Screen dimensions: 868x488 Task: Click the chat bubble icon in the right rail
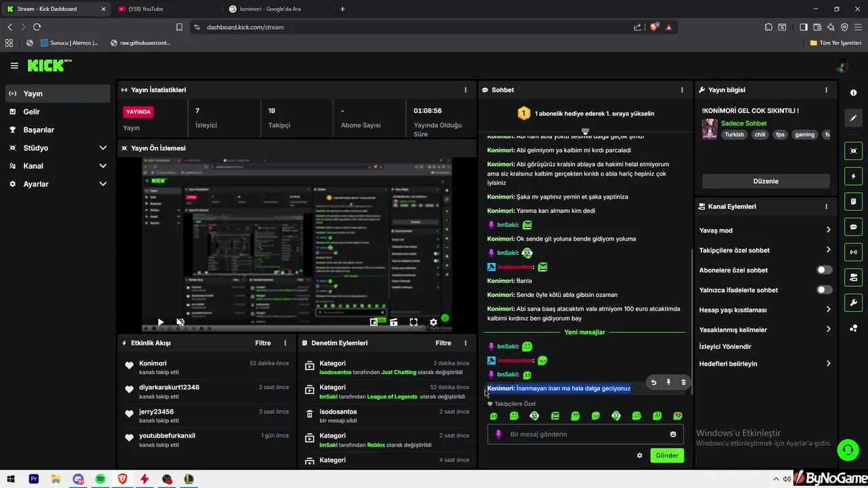pyautogui.click(x=853, y=227)
